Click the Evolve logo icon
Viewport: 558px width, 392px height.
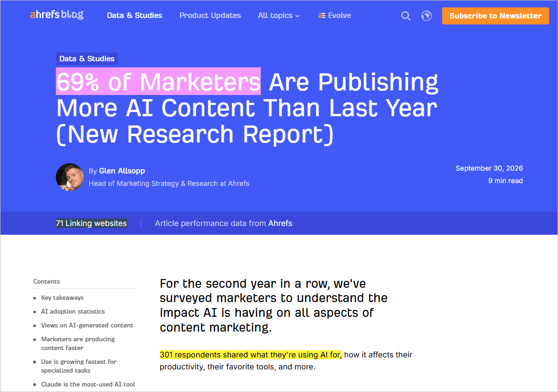(322, 16)
